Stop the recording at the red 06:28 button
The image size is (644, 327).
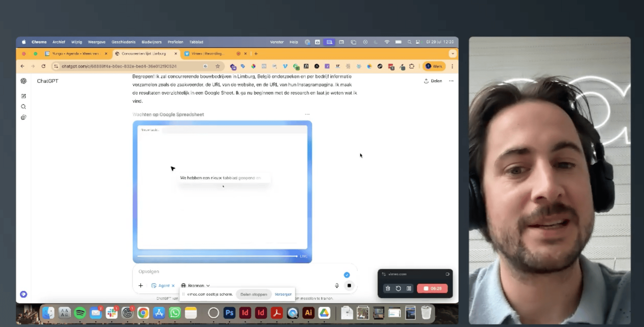432,288
